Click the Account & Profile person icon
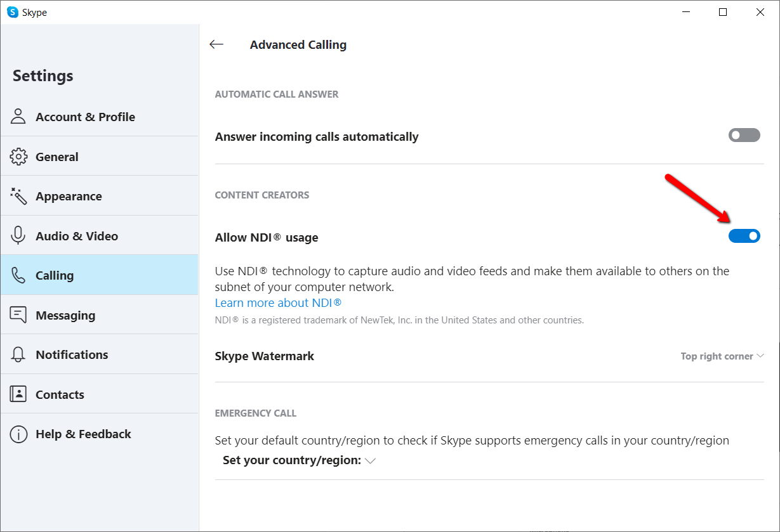Image resolution: width=780 pixels, height=532 pixels. (18, 117)
